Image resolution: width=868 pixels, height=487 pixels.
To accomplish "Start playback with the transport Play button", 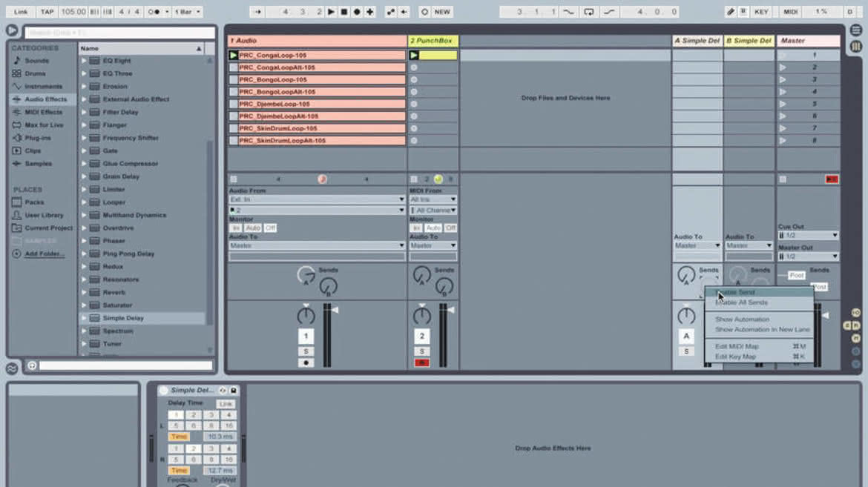I will coord(331,12).
